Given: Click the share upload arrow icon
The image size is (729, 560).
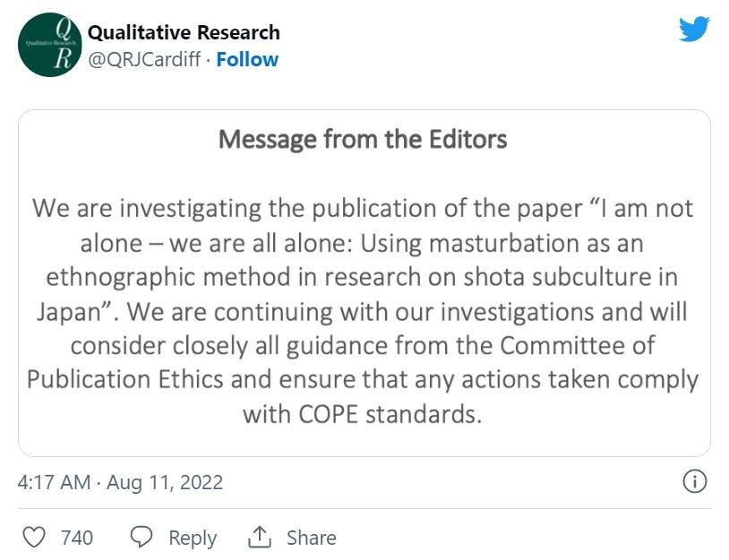Looking at the screenshot, I should [x=260, y=537].
